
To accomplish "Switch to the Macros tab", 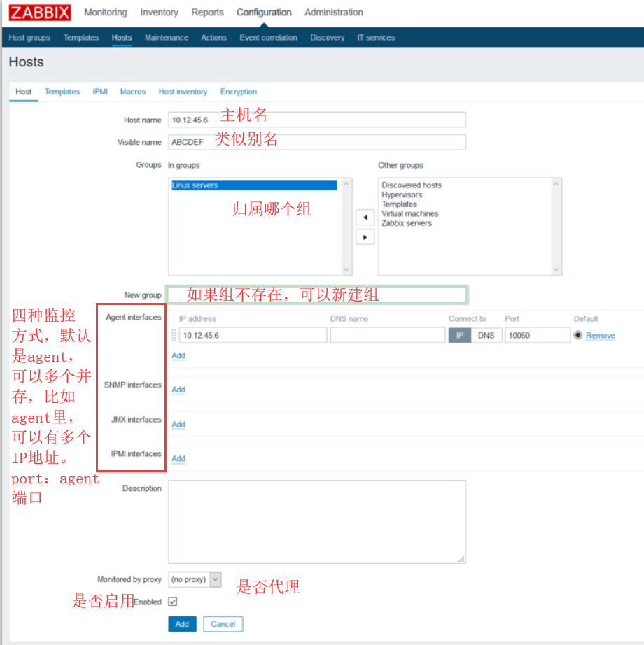I will [133, 92].
